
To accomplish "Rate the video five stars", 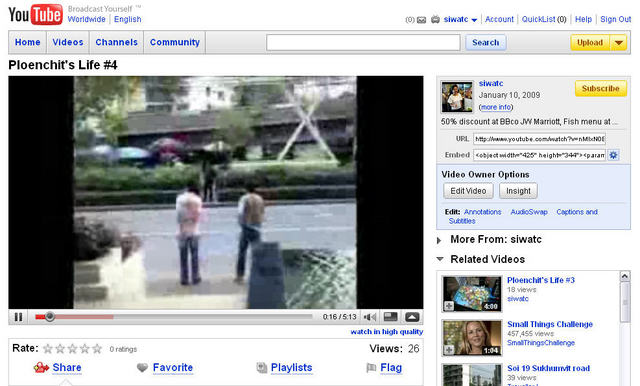I will pos(97,348).
